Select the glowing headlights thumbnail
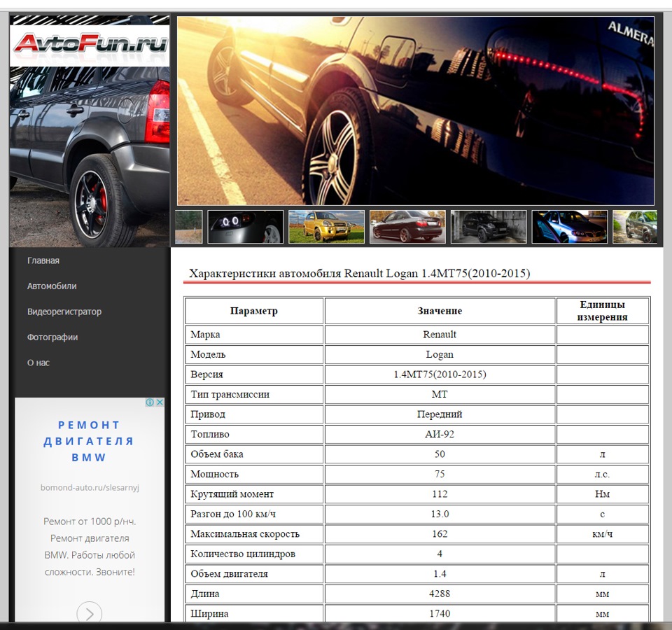 245,227
